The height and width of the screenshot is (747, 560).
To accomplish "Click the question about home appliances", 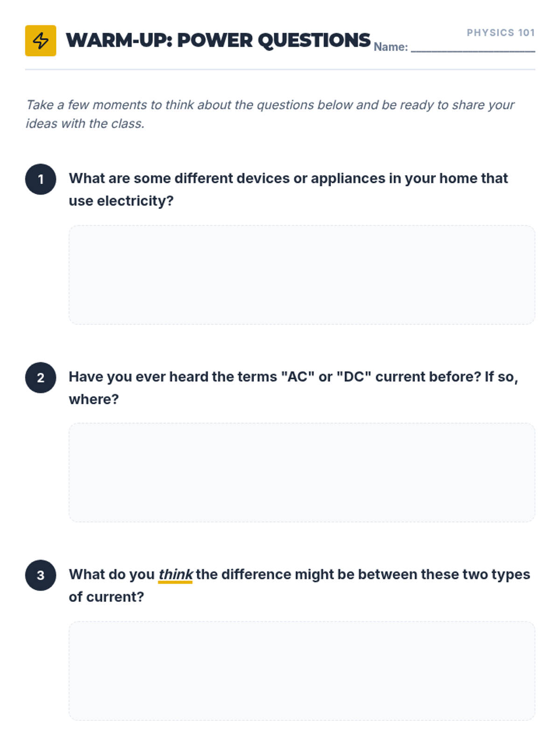I will coord(288,179).
